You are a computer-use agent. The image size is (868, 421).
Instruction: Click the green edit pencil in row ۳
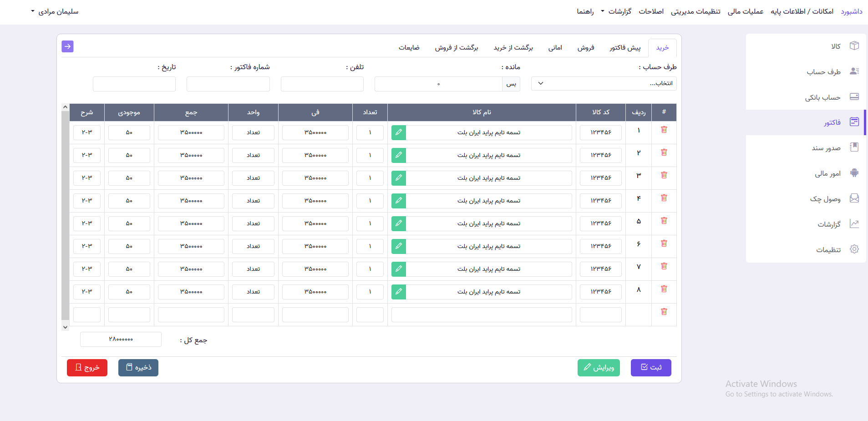pyautogui.click(x=399, y=178)
